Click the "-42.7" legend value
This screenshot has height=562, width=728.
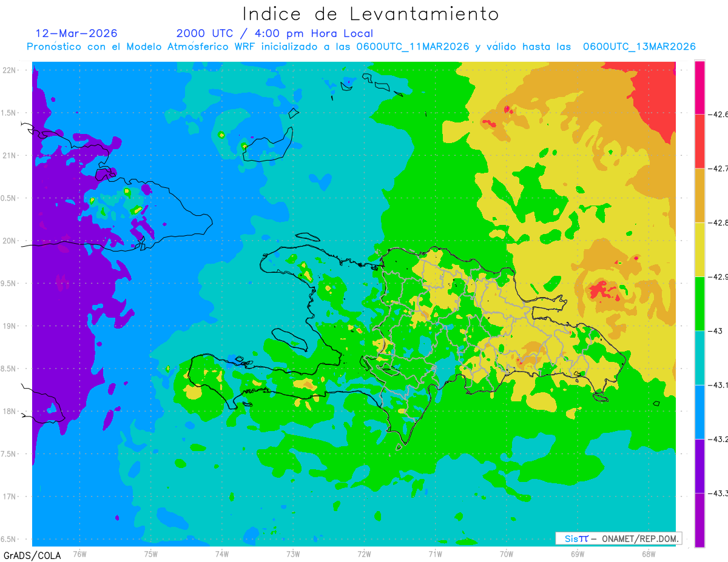[x=718, y=168]
